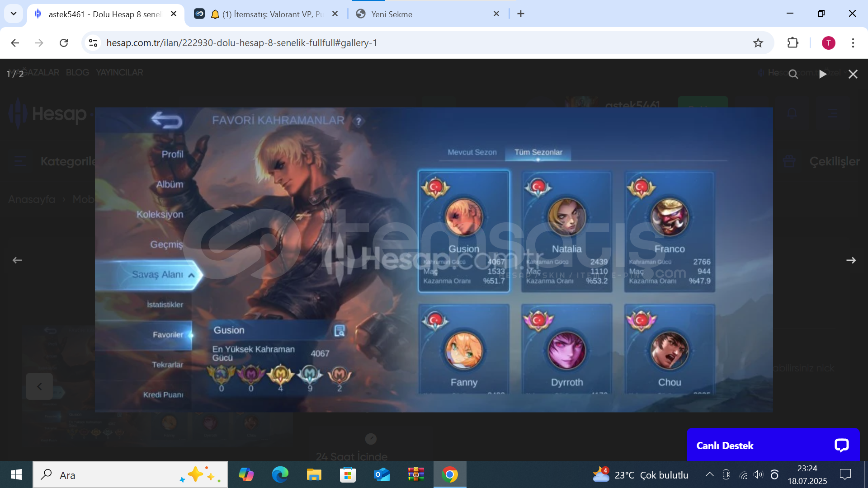Click the Kredi Puanı submenu item
Viewport: 868px width, 488px height.
pos(163,395)
